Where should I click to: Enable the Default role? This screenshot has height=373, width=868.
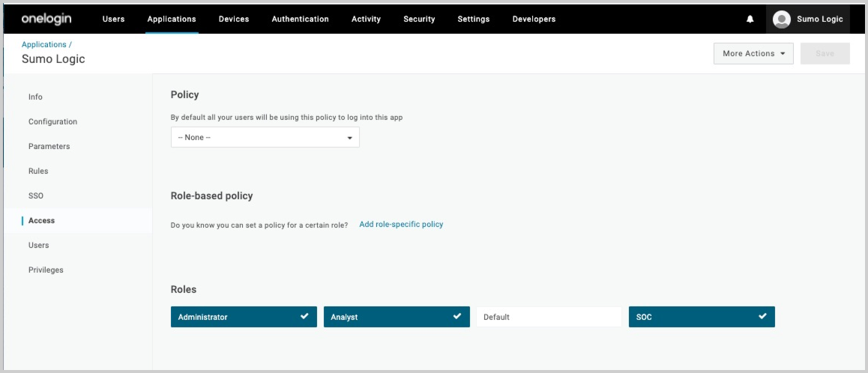tap(549, 317)
